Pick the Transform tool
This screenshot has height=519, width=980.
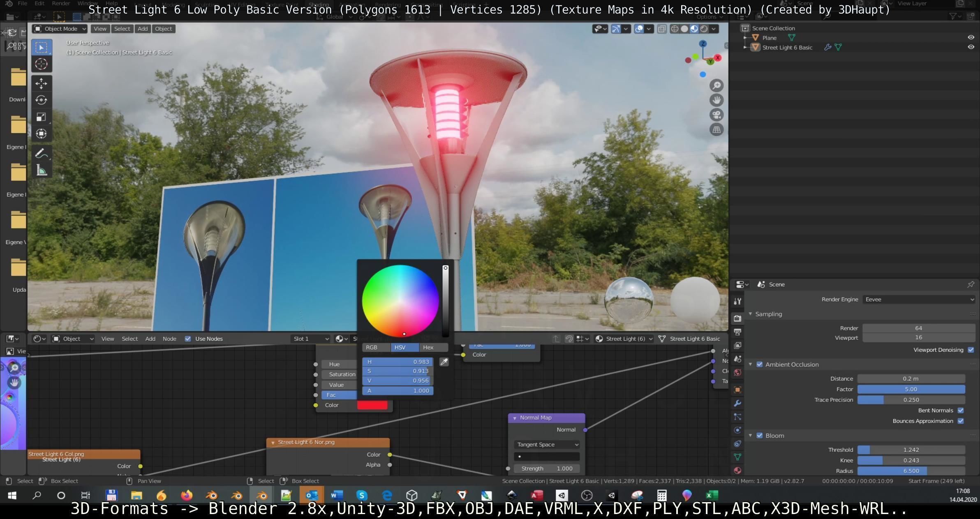(x=41, y=134)
